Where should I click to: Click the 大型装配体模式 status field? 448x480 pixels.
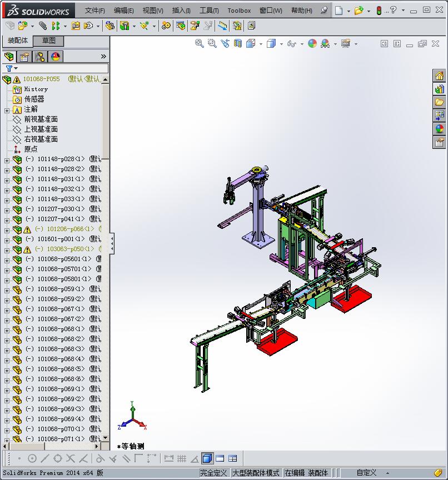(256, 473)
